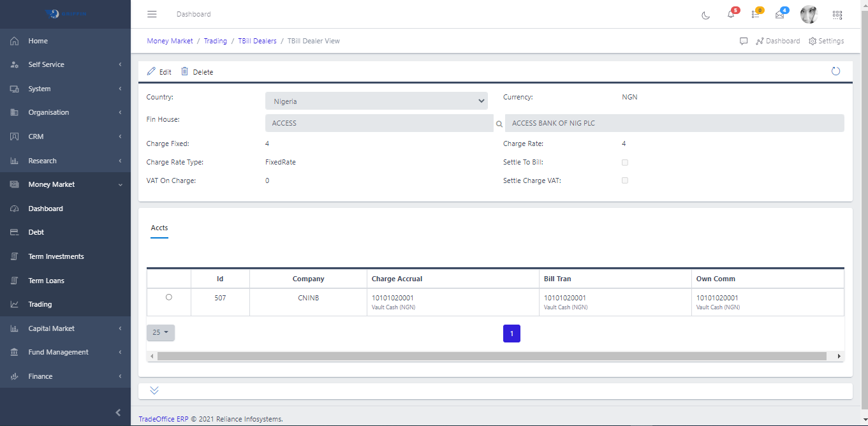Switch to the Accts tab
Viewport: 868px width, 426px height.
tap(159, 228)
